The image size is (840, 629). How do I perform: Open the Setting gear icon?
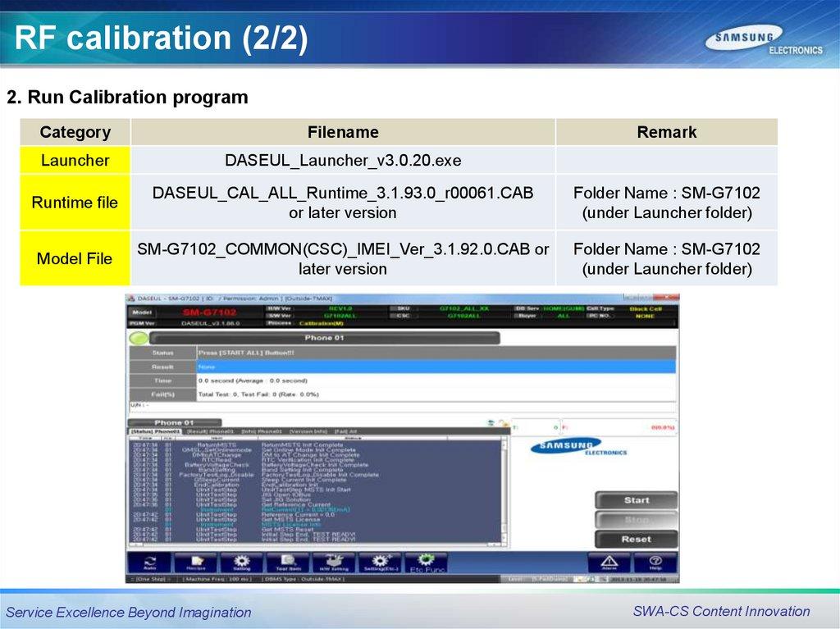(242, 563)
